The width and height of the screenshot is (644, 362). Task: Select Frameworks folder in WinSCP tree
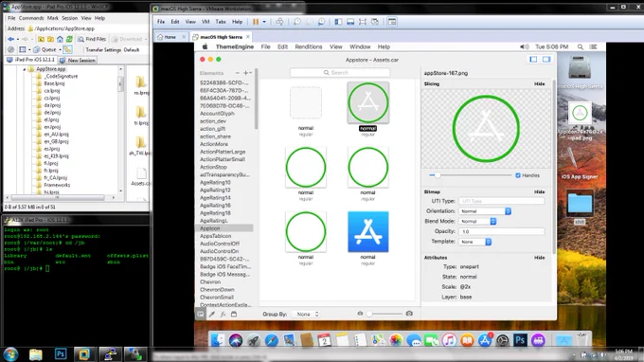[x=56, y=185]
